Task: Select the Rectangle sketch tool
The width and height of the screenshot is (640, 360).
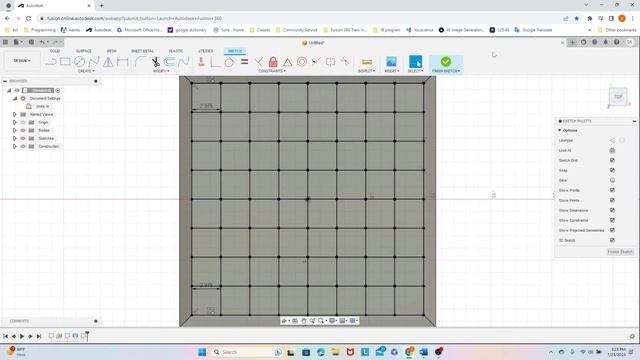Action: (x=65, y=62)
